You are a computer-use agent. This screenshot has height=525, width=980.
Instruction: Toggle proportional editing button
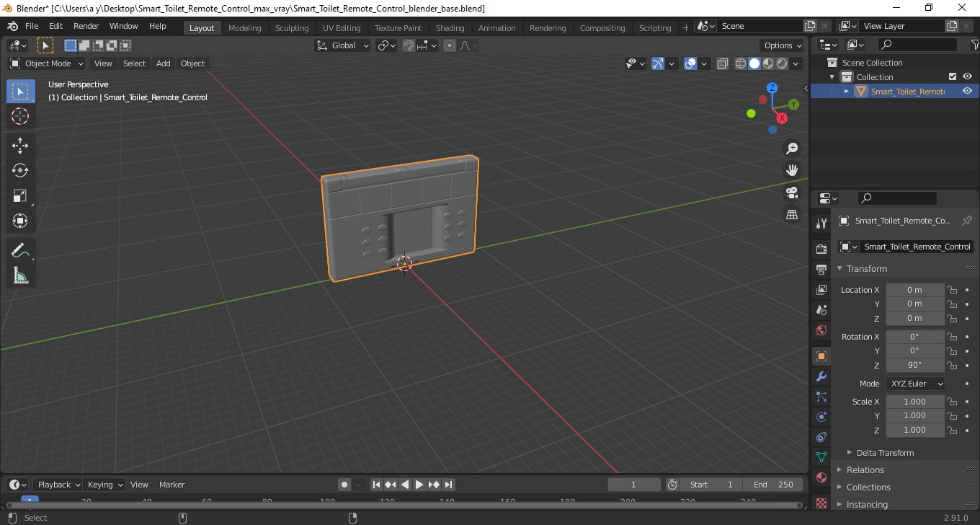[450, 45]
